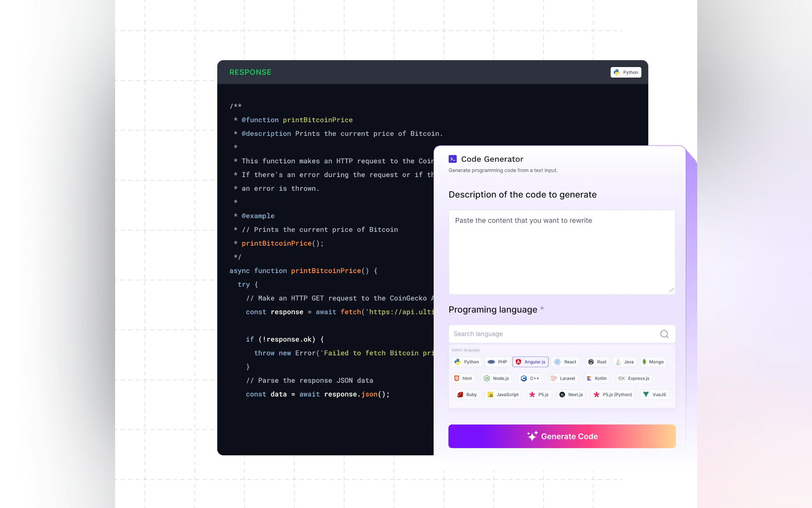
Task: Click the VueJS logo icon
Action: coord(646,394)
